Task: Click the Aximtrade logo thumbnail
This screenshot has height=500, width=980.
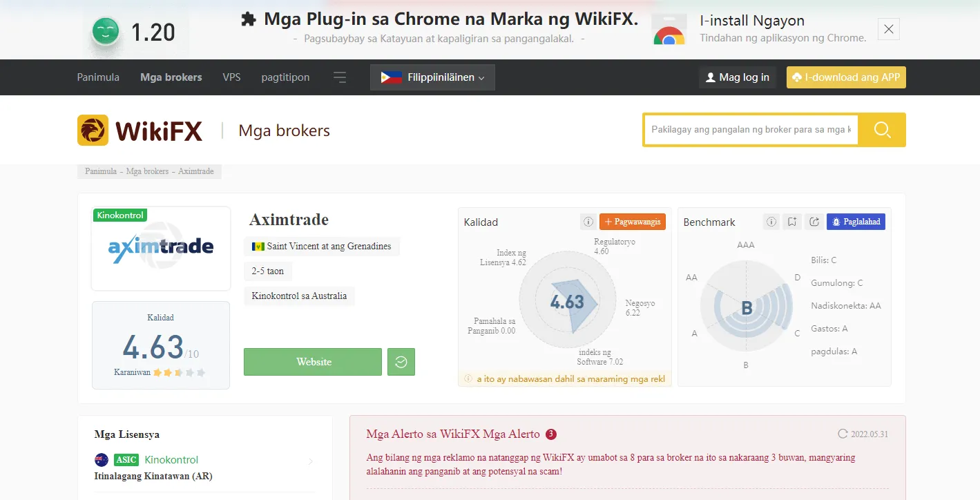Action: click(x=161, y=249)
